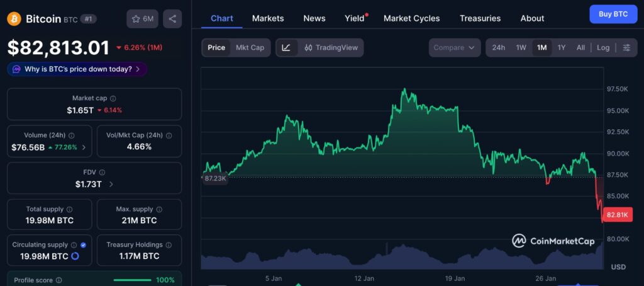Viewport: 644px width, 286px height.
Task: Expand FDV details chevron
Action: [111, 185]
